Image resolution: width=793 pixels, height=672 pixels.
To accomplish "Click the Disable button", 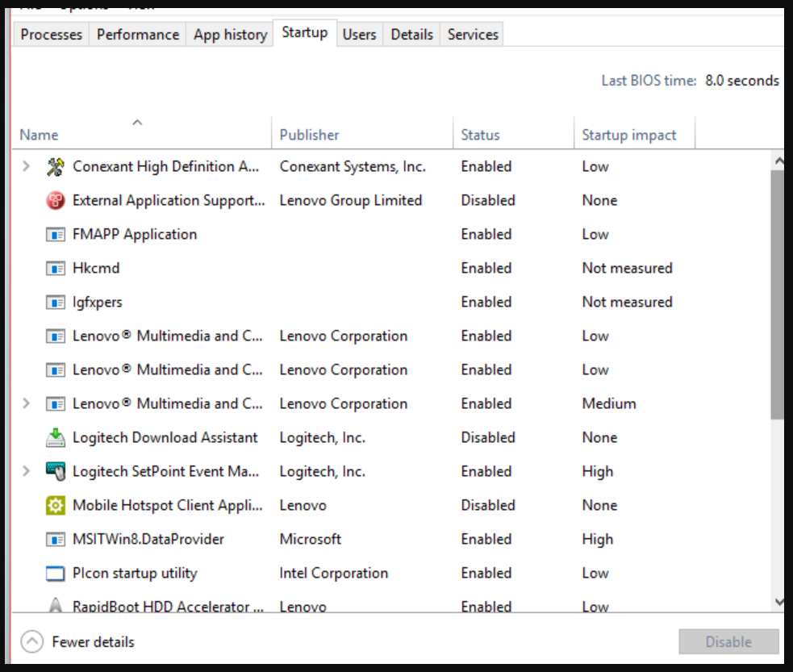I will [x=728, y=641].
